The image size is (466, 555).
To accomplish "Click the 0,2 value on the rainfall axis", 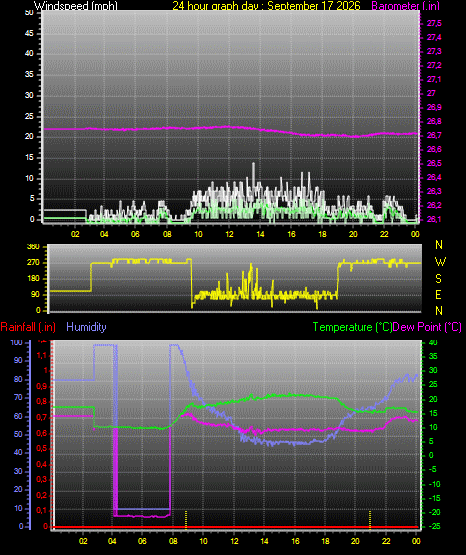I will tap(42, 495).
